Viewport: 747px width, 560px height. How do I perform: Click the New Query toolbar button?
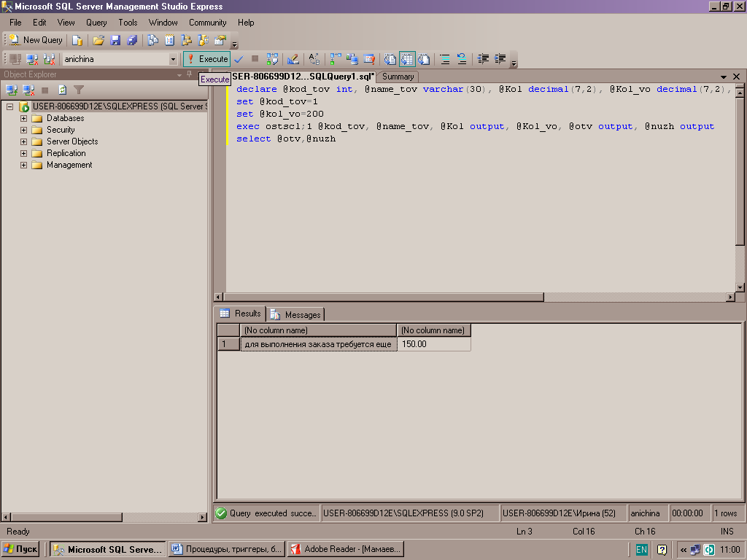[36, 40]
